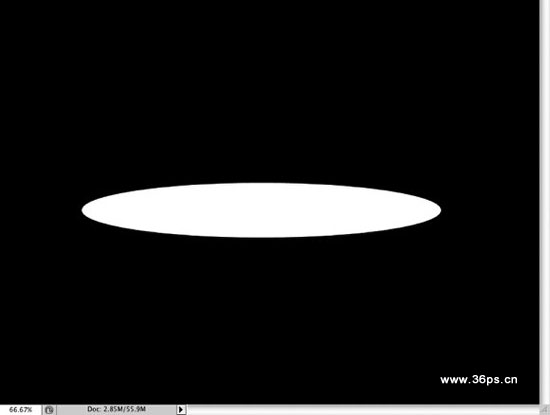The image size is (550, 415).
Task: Click the horizontal scrollbar track at bottom
Action: click(363, 410)
